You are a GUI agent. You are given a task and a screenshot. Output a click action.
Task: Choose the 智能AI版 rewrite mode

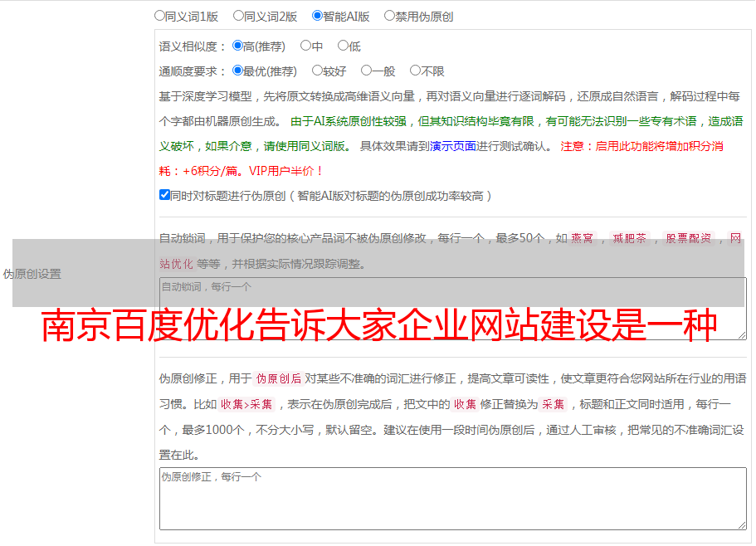317,16
